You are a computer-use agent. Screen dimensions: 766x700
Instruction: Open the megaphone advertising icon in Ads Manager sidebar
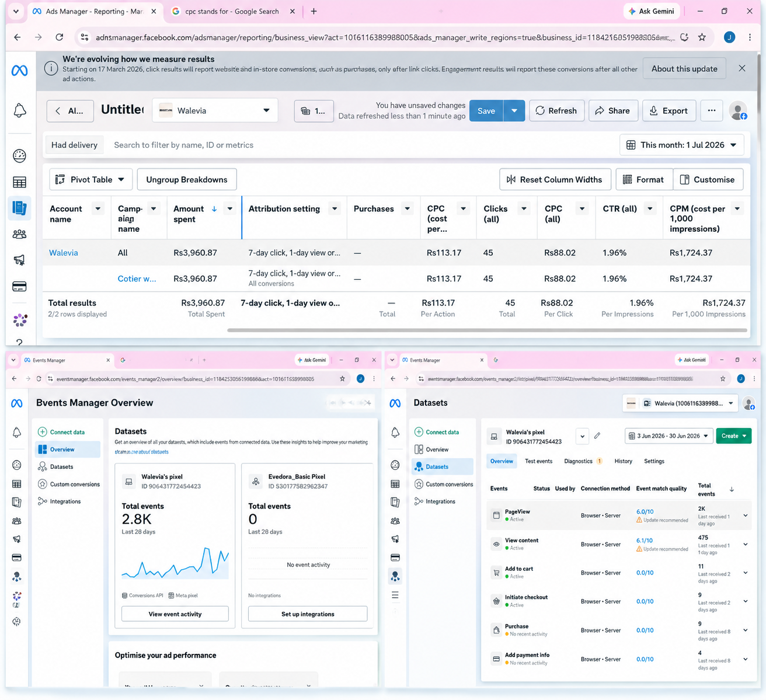(19, 260)
